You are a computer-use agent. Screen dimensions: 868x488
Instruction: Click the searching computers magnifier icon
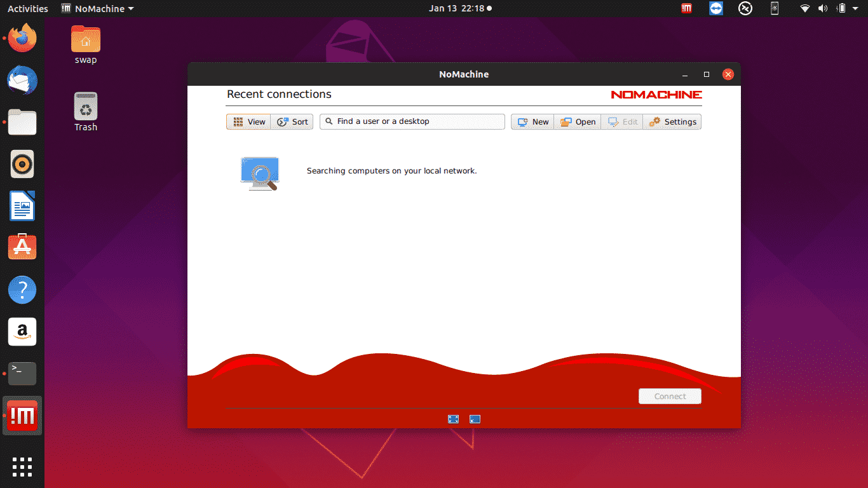point(260,173)
